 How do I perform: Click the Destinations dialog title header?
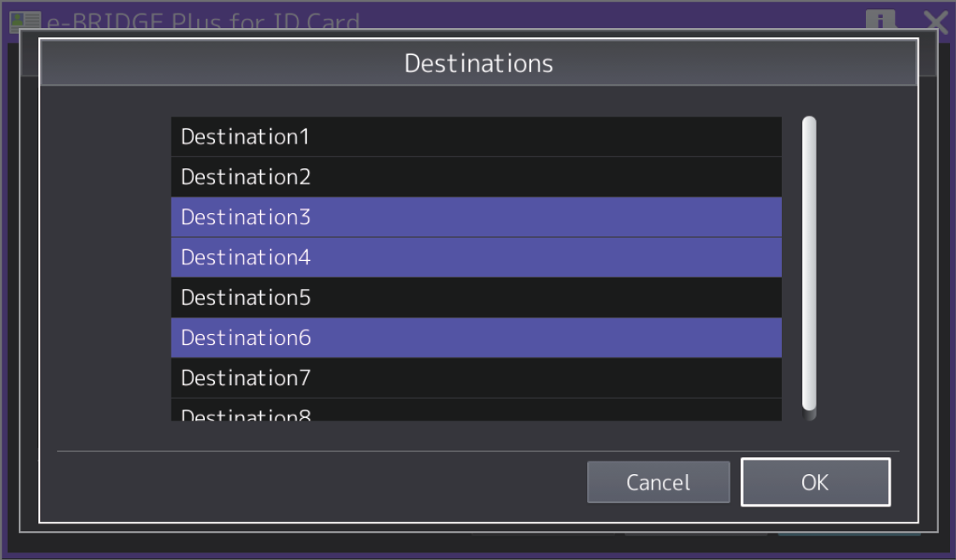click(x=478, y=63)
